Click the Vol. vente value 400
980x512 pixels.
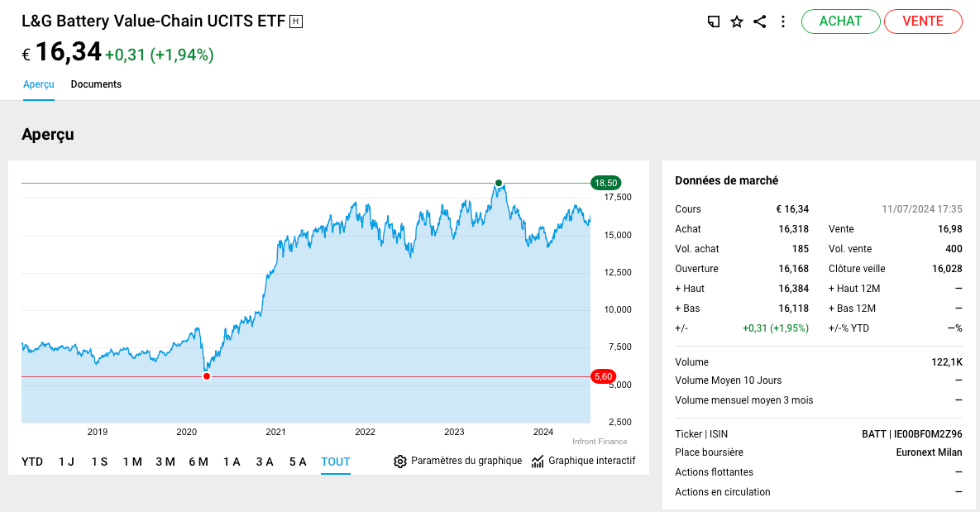click(x=954, y=249)
